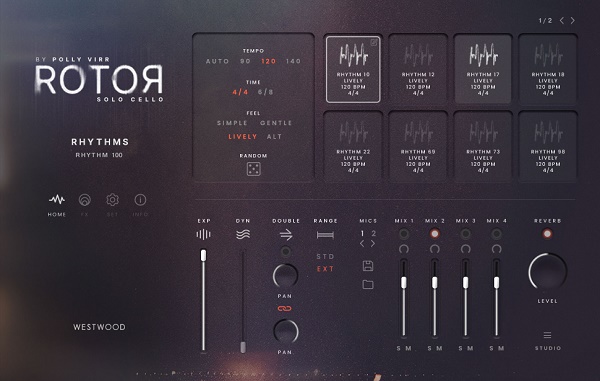
Task: Click the Mix 1 volume fader
Action: [x=404, y=283]
